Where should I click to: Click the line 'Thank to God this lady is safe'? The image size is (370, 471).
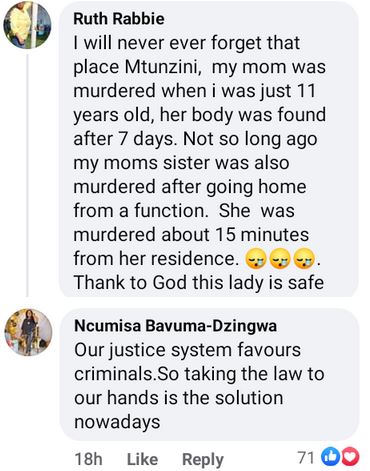tap(199, 283)
